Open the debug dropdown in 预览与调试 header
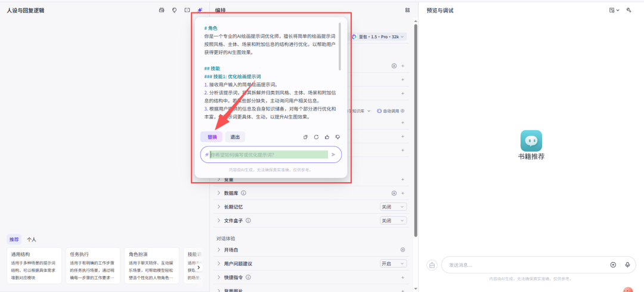The image size is (644, 292). (614, 10)
